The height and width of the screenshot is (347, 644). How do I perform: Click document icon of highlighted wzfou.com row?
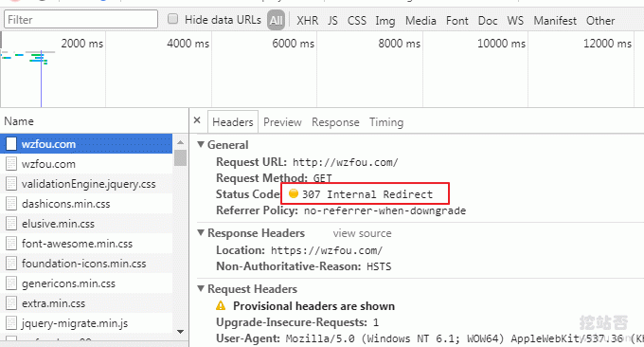(x=11, y=144)
